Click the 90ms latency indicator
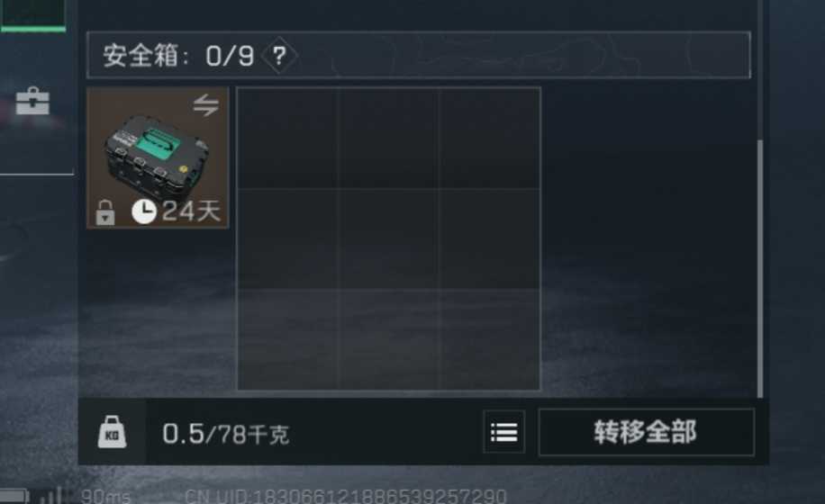Screen dimensions: 825x504 click(x=105, y=496)
